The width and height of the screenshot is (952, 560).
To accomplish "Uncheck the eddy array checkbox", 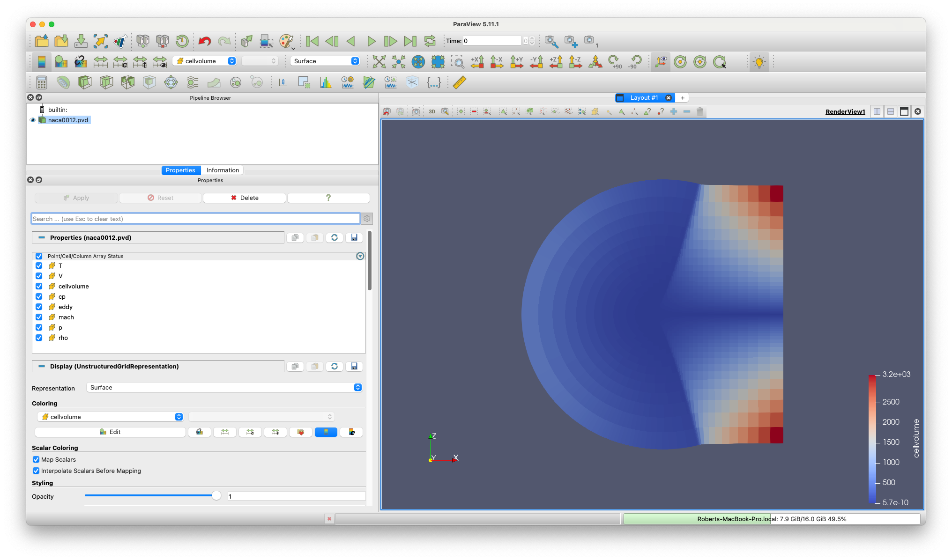I will click(39, 307).
